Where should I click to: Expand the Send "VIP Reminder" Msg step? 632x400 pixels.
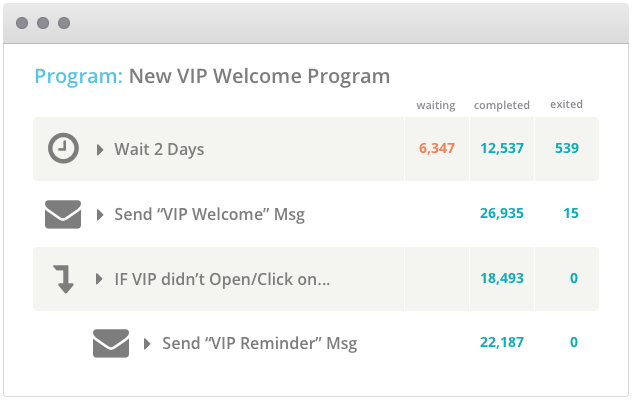147,344
